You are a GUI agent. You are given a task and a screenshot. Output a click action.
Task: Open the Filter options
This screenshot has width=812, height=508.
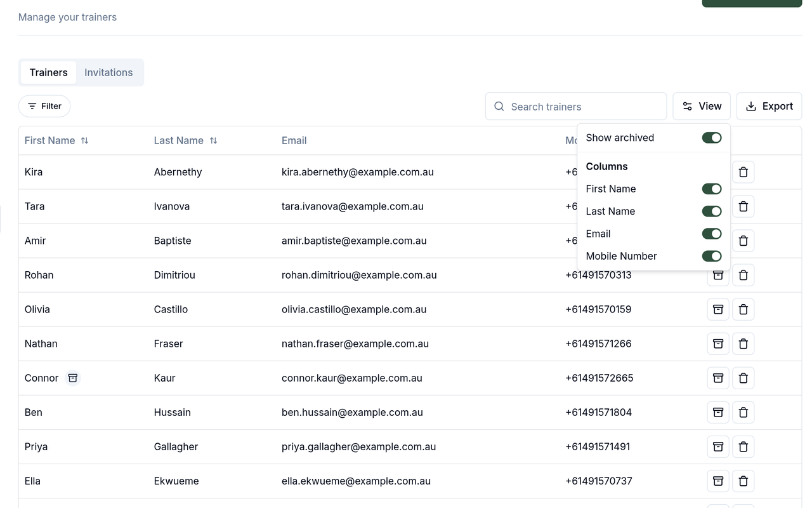click(44, 106)
